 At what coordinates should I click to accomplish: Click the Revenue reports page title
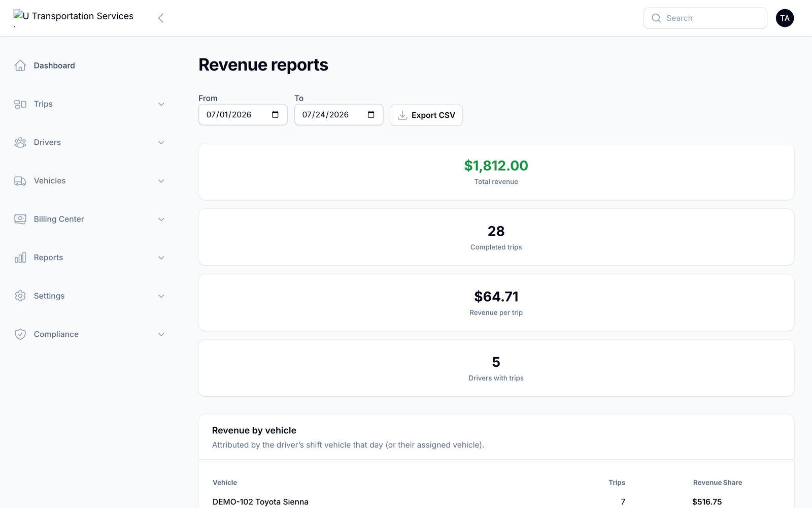click(x=263, y=65)
